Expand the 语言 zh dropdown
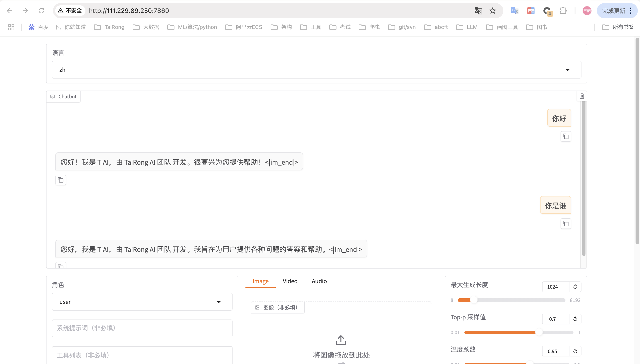This screenshot has height=364, width=640. click(316, 70)
